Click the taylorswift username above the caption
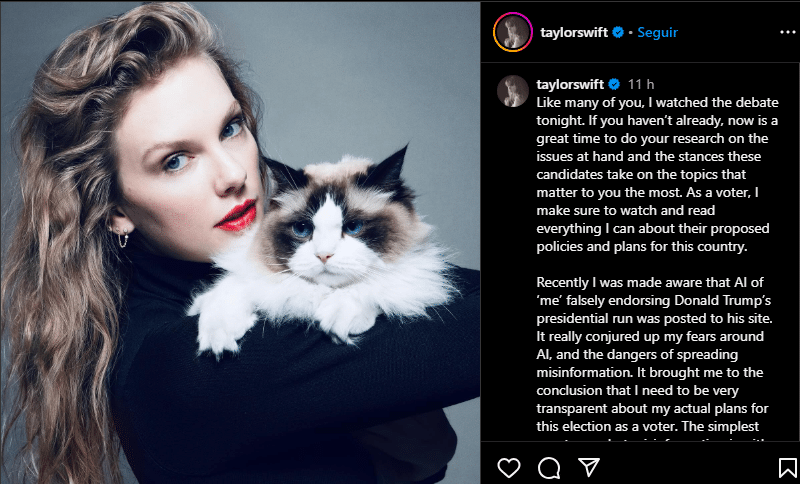This screenshot has width=800, height=484. [570, 84]
